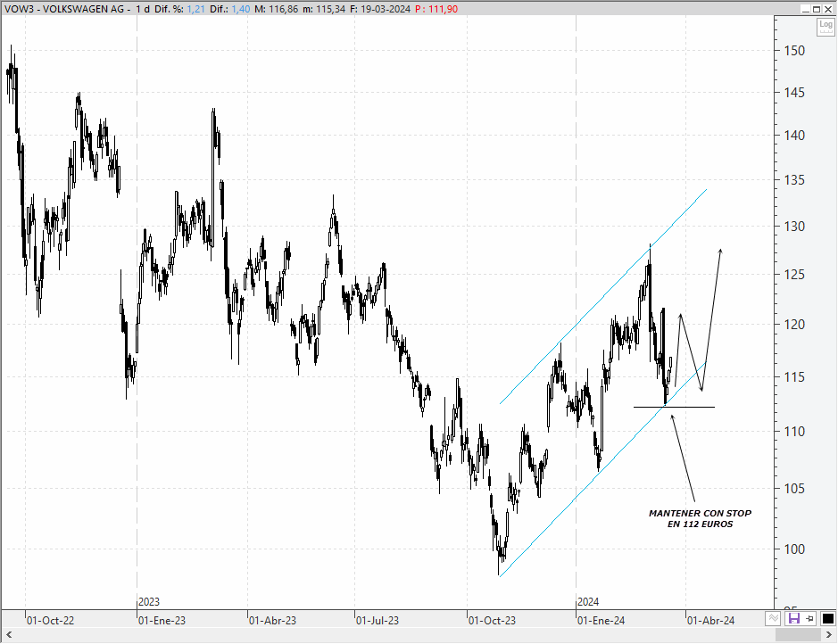838x644 pixels.
Task: Click the purple save floppy icon
Action: click(x=793, y=619)
